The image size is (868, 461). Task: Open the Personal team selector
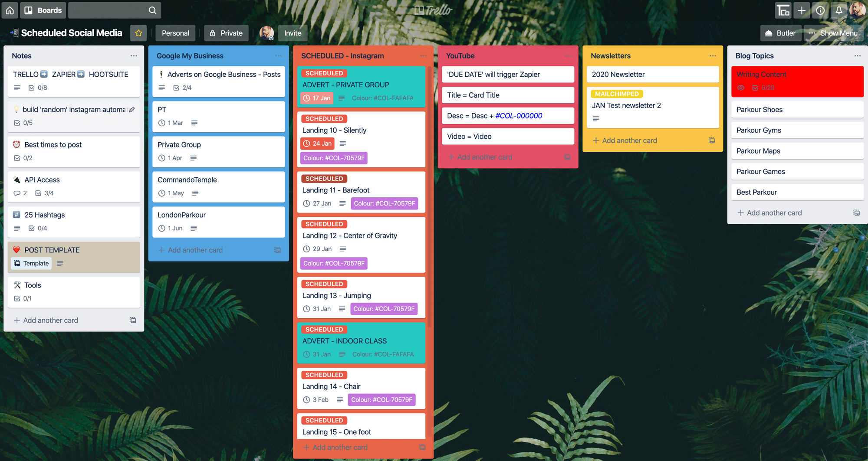point(175,33)
